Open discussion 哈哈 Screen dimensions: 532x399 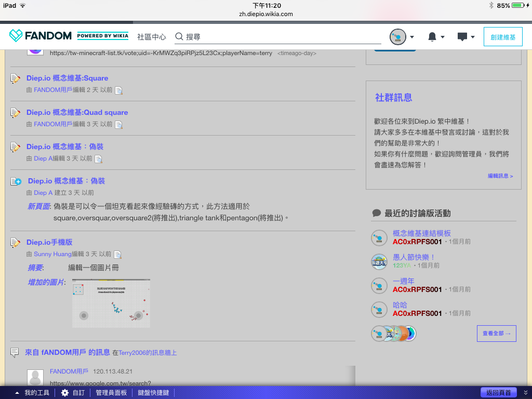click(x=400, y=305)
